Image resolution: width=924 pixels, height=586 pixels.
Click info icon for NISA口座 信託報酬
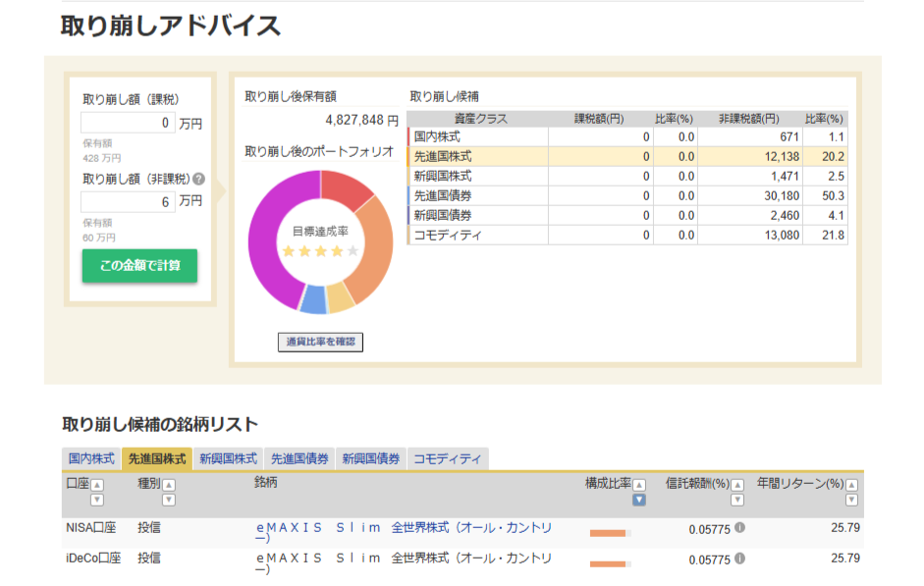pyautogui.click(x=739, y=528)
